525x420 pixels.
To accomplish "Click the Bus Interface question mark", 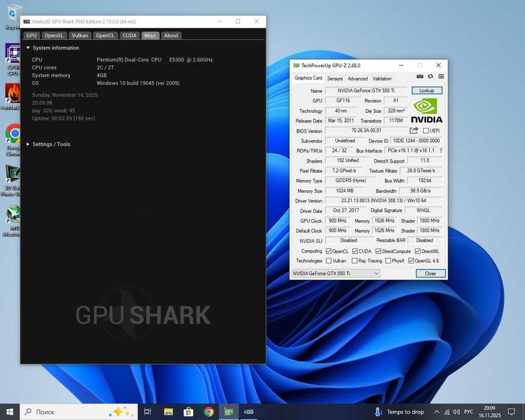I will click(440, 151).
